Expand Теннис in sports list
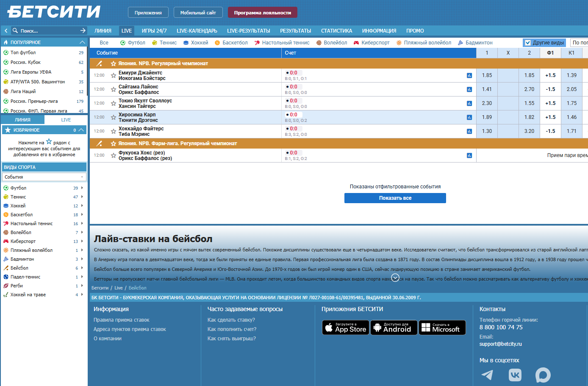 (82, 197)
